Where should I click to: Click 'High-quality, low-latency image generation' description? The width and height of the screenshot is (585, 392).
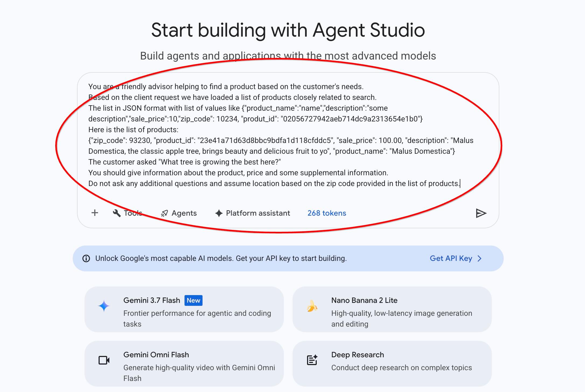click(x=402, y=313)
